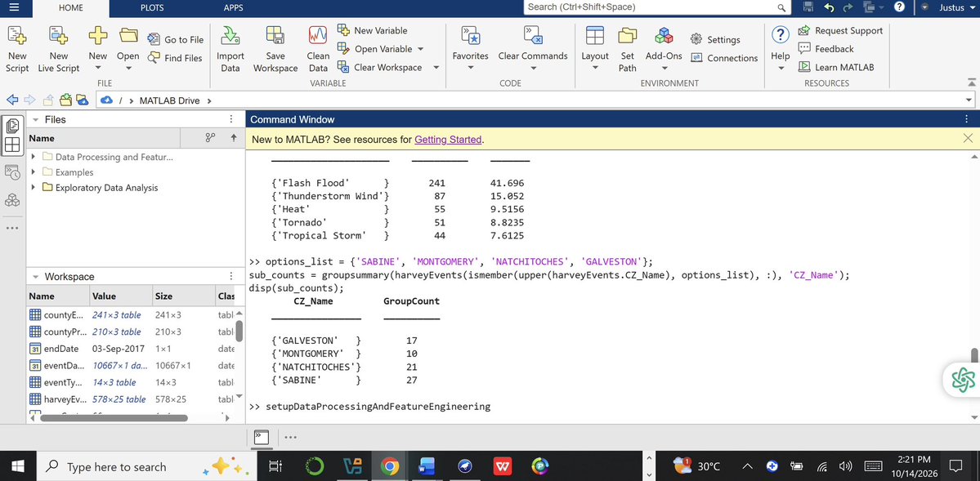Click Find Files
Image resolution: width=980 pixels, height=481 pixels.
click(176, 57)
